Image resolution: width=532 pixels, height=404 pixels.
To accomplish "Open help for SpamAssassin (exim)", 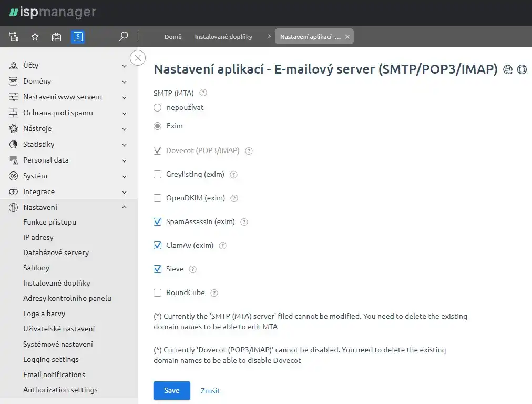I will (x=244, y=222).
